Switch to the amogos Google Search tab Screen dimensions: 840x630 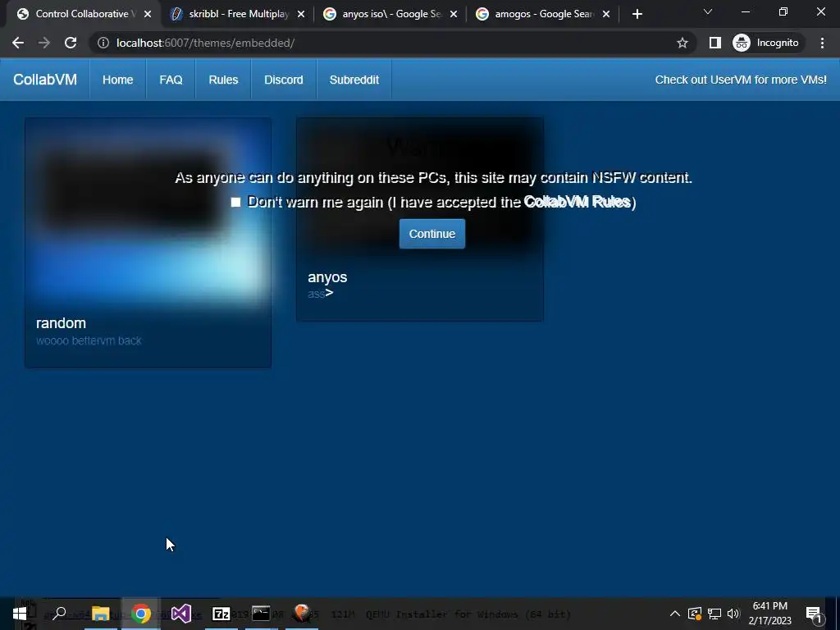click(x=543, y=14)
